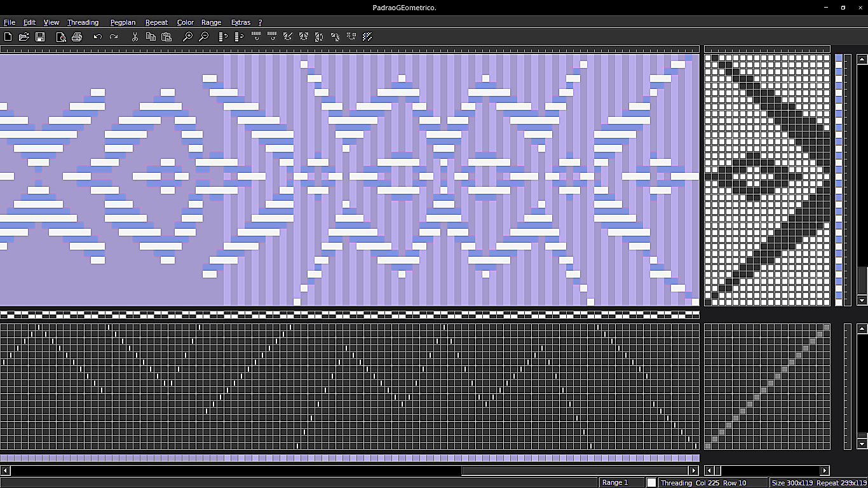Screen dimensions: 868x488
Task: Click a cell in the threading grid
Action: [x=349, y=386]
